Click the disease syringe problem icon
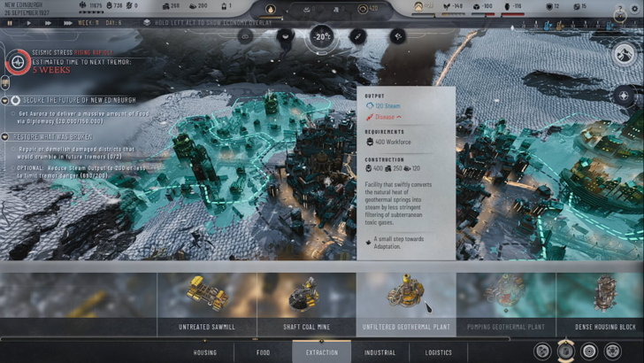Screen dimensions: 644x363 click(357, 36)
